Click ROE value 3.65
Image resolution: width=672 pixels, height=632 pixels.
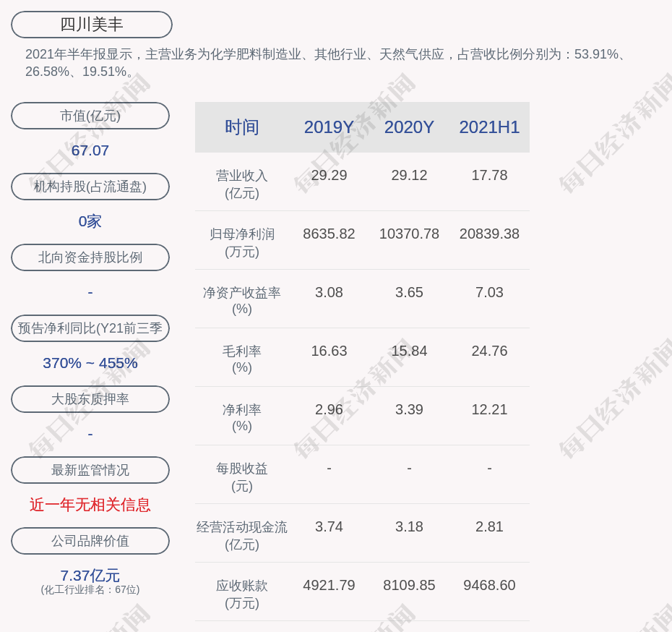click(409, 292)
